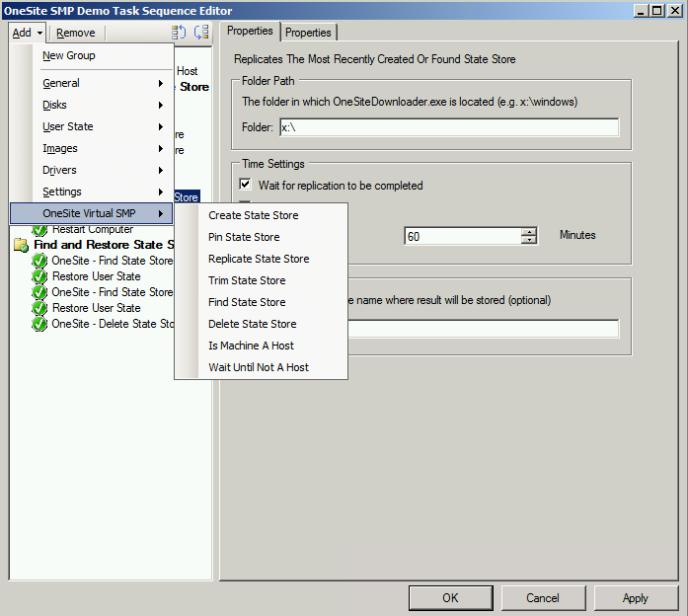The height and width of the screenshot is (616, 688).
Task: Click the move step down toolbar icon
Action: (201, 32)
